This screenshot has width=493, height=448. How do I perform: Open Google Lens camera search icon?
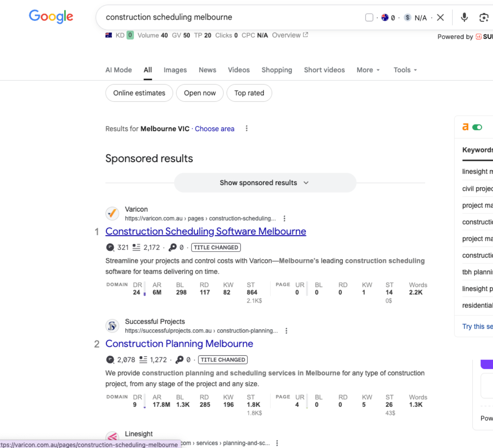(x=484, y=17)
